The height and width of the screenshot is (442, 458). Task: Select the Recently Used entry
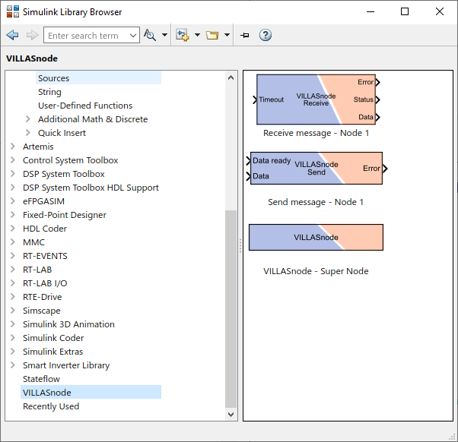click(x=51, y=406)
